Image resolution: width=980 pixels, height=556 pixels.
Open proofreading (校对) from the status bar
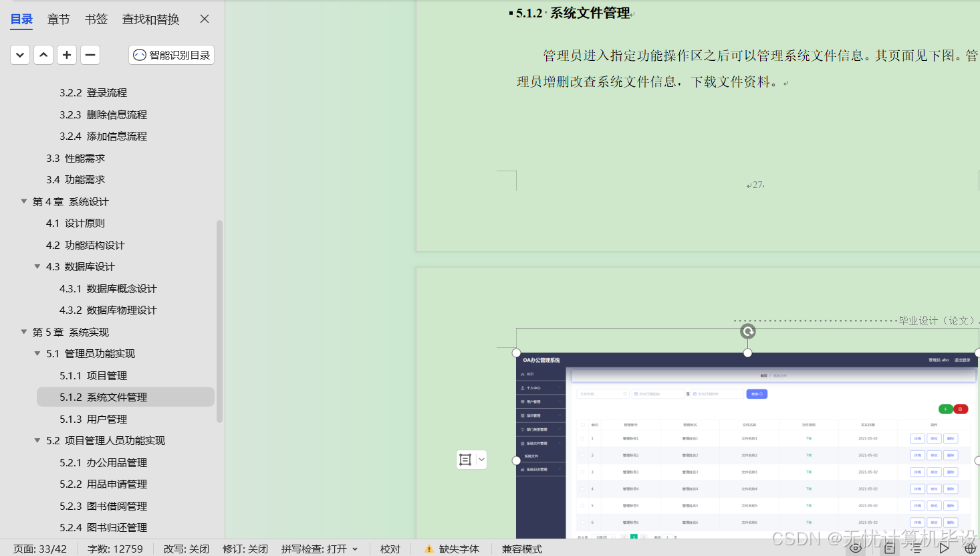[390, 549]
